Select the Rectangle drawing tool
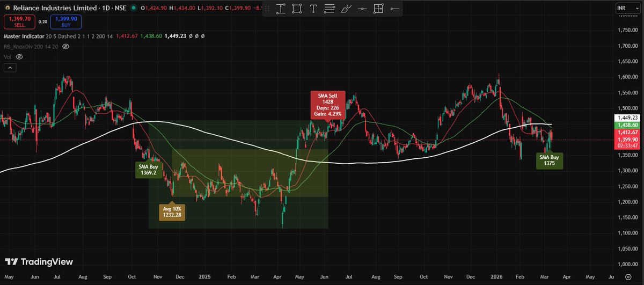644x285 pixels. [297, 9]
